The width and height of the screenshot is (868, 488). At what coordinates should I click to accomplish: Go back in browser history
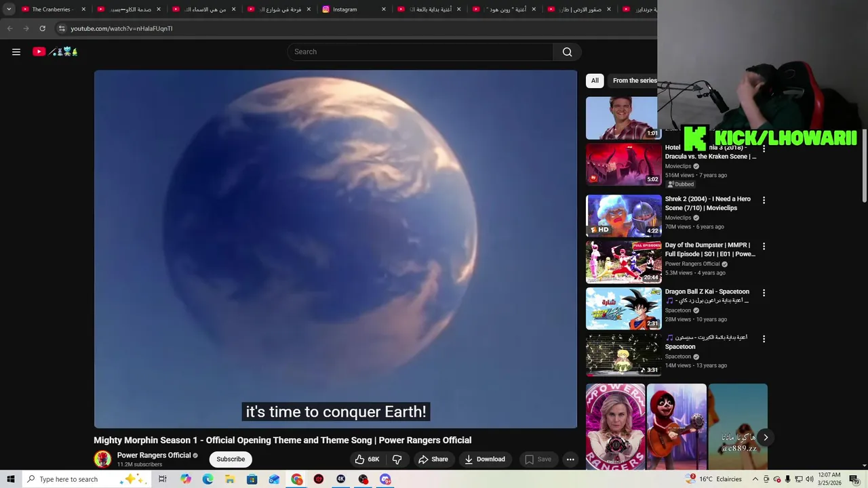pyautogui.click(x=9, y=28)
